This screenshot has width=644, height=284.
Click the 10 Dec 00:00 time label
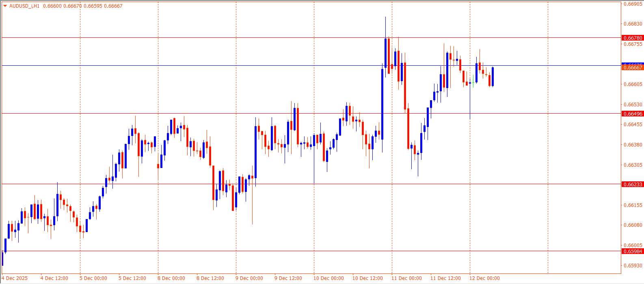pyautogui.click(x=328, y=278)
